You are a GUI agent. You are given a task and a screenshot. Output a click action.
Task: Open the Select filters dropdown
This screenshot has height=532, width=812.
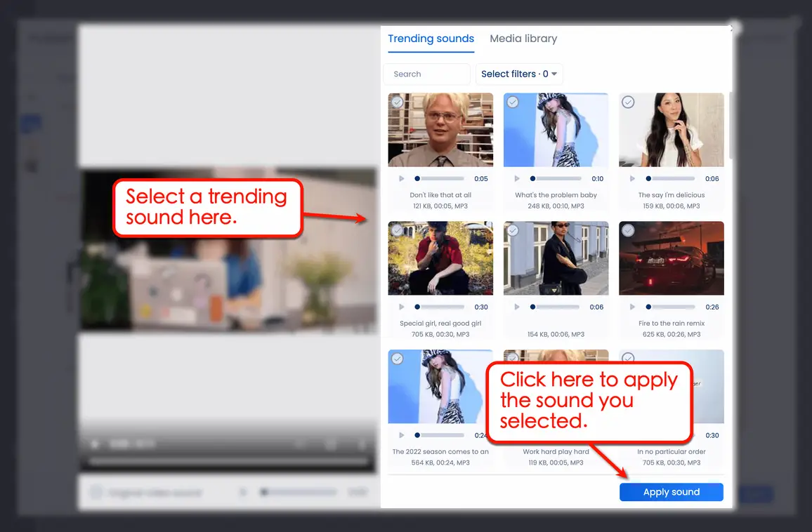(519, 74)
